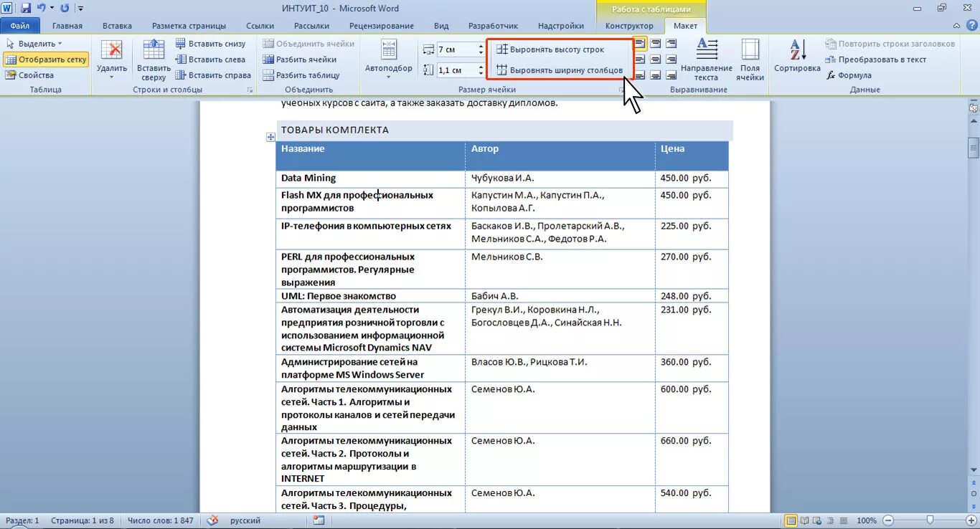Click the Data Mining table cell

point(370,178)
